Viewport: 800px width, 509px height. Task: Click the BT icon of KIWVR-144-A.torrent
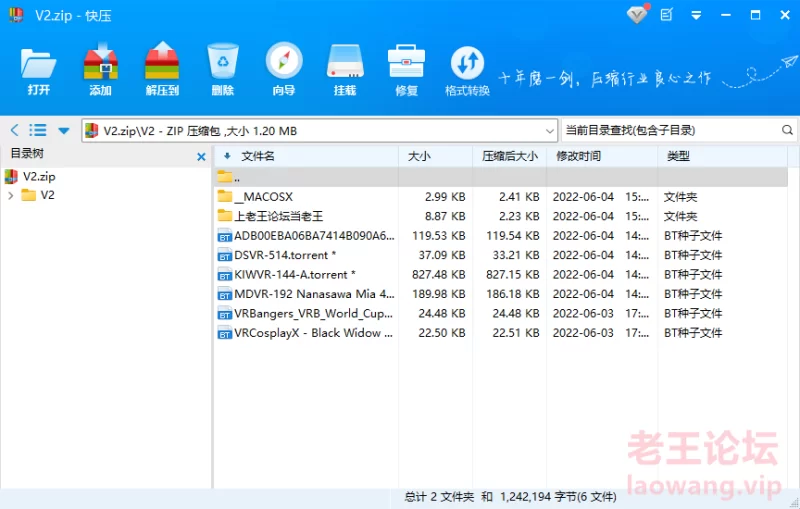[224, 275]
